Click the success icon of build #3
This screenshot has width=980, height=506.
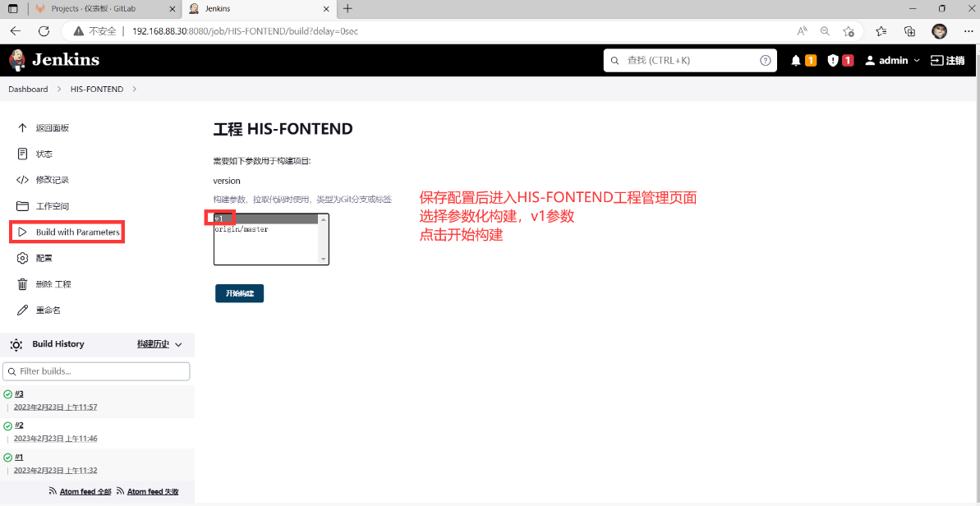(7, 394)
